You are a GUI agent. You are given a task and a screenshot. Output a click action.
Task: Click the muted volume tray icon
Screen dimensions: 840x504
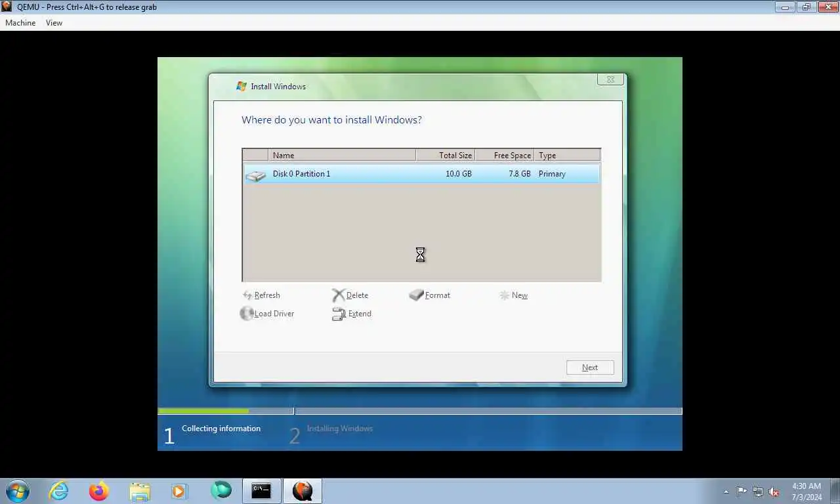(774, 491)
